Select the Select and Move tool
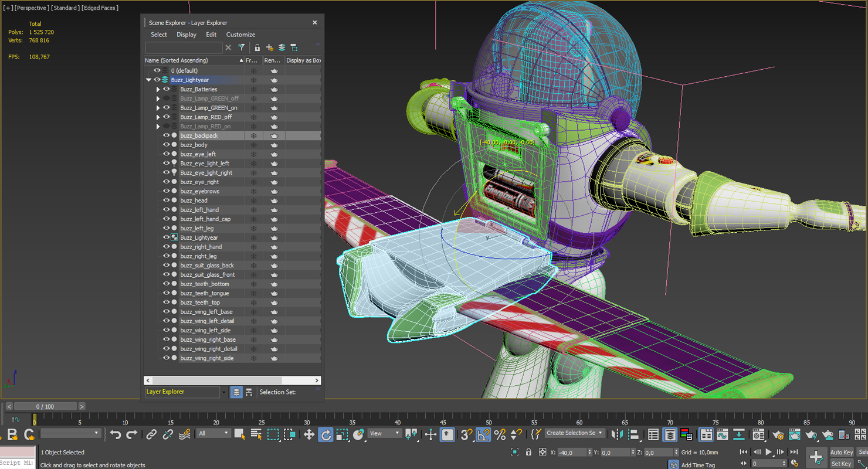This screenshot has width=868, height=469. coord(308,434)
